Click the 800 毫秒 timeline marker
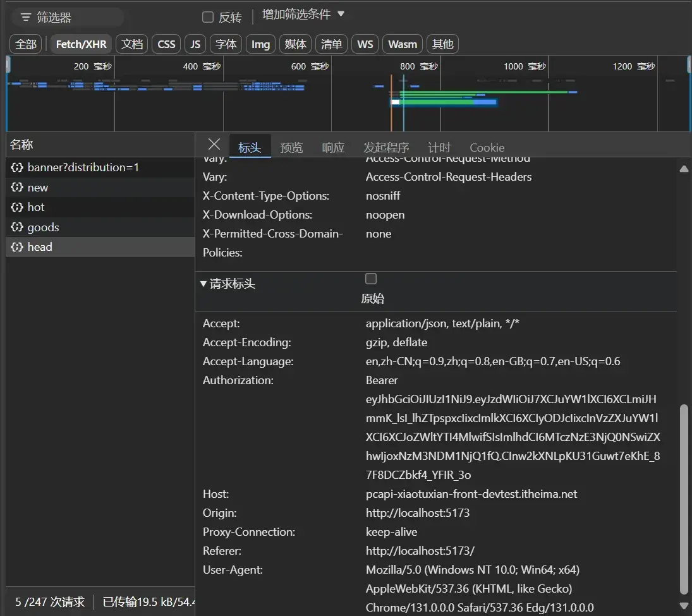692x616 pixels. [419, 66]
